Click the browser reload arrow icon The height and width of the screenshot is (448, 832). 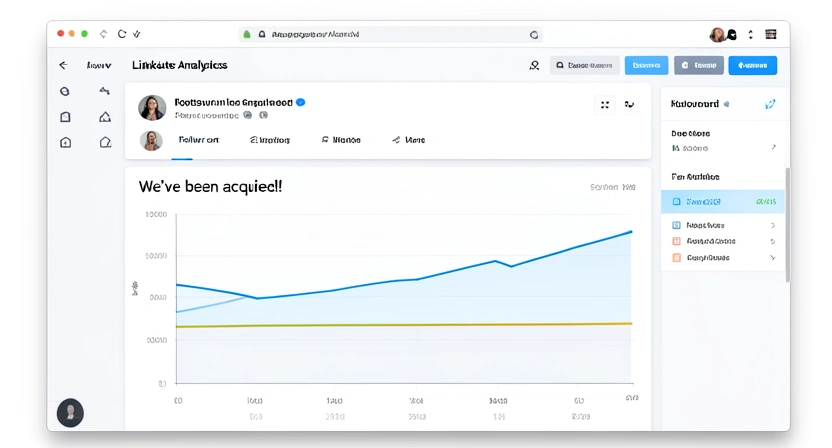[122, 34]
